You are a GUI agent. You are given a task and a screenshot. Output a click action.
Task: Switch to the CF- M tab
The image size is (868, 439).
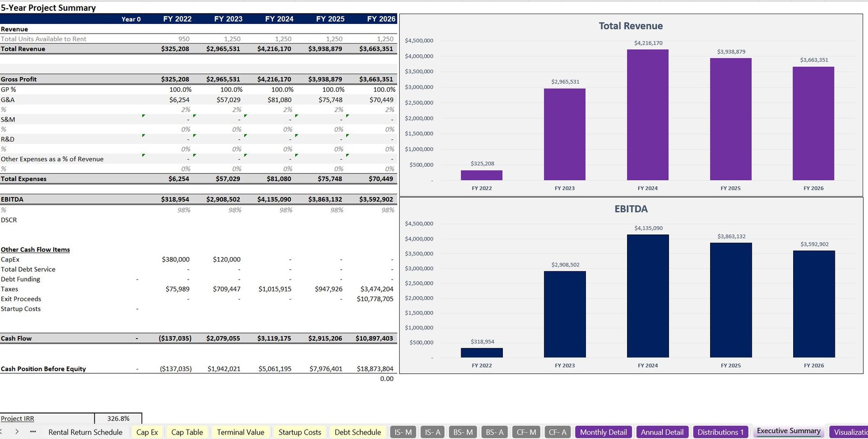pos(526,432)
